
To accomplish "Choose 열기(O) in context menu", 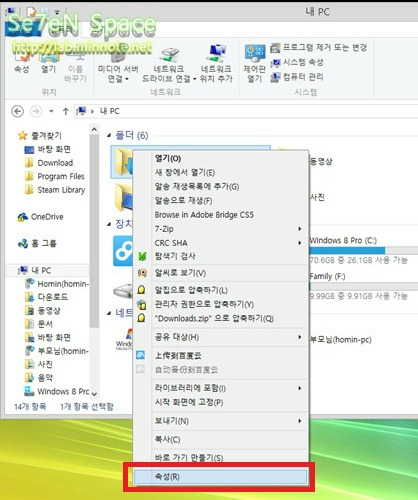I will [220, 159].
